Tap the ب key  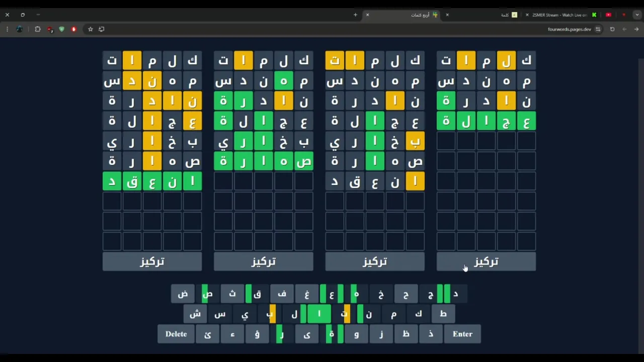[x=270, y=314]
